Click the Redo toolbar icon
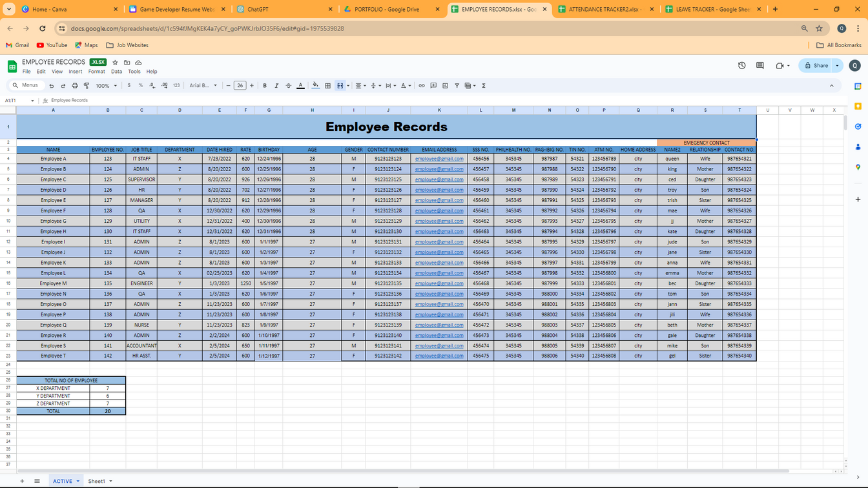This screenshot has height=488, width=868. (x=63, y=86)
